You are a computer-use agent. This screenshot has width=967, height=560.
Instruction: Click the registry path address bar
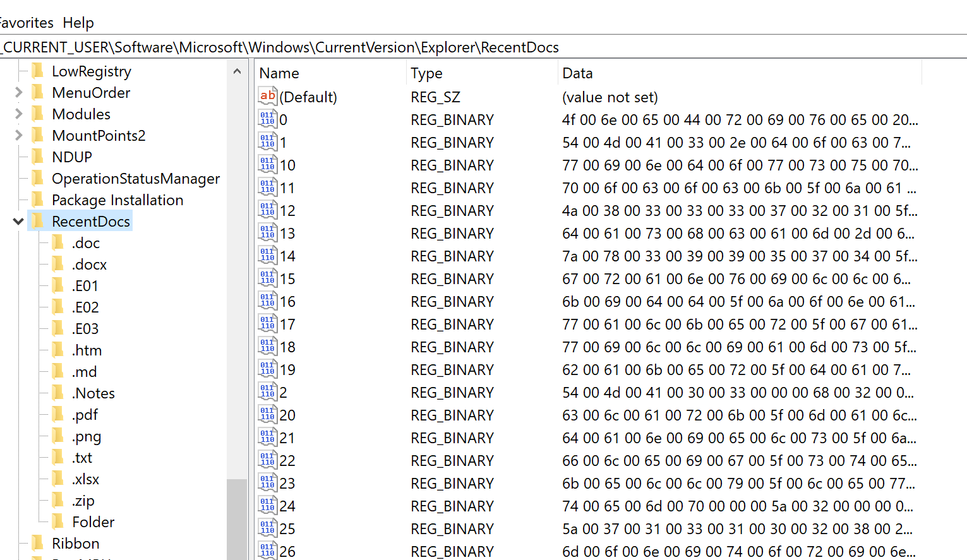[483, 47]
